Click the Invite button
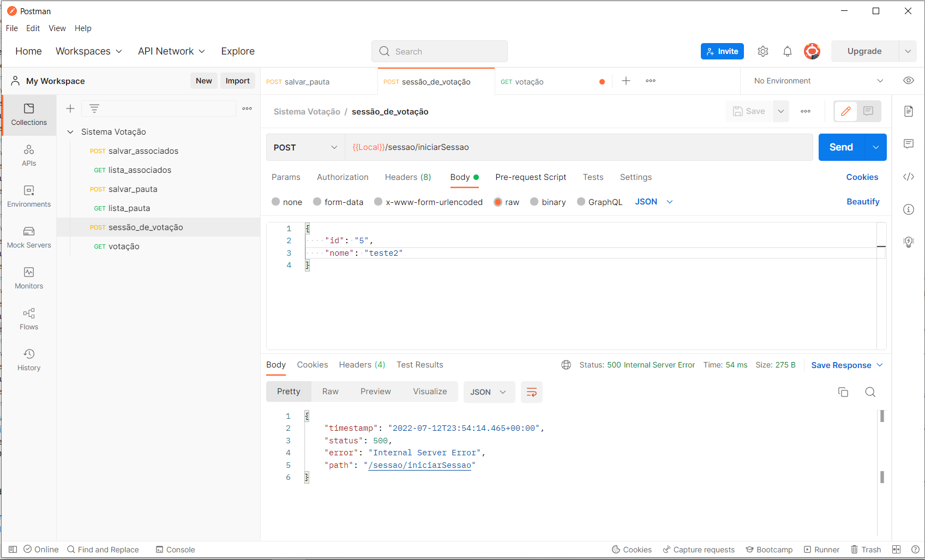925x560 pixels. click(722, 51)
